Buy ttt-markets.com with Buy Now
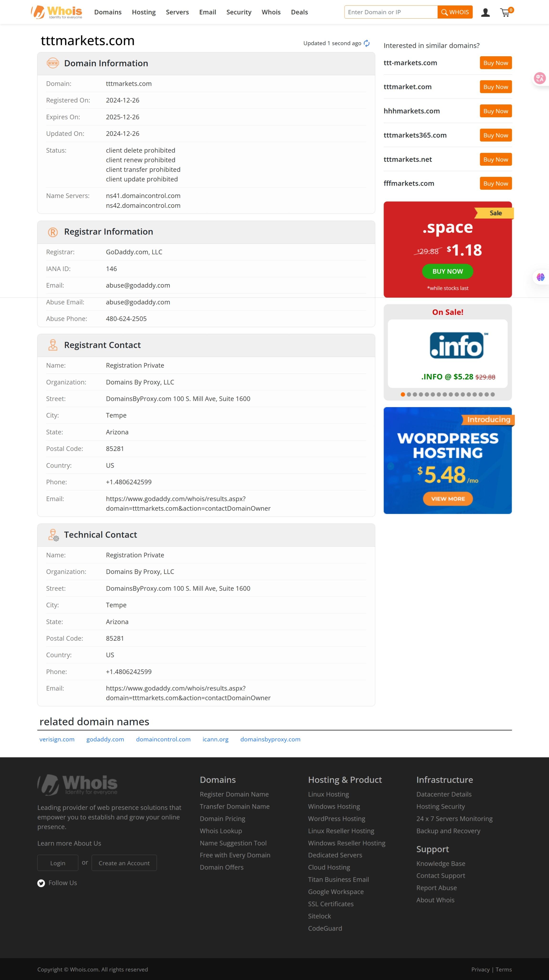 point(496,63)
